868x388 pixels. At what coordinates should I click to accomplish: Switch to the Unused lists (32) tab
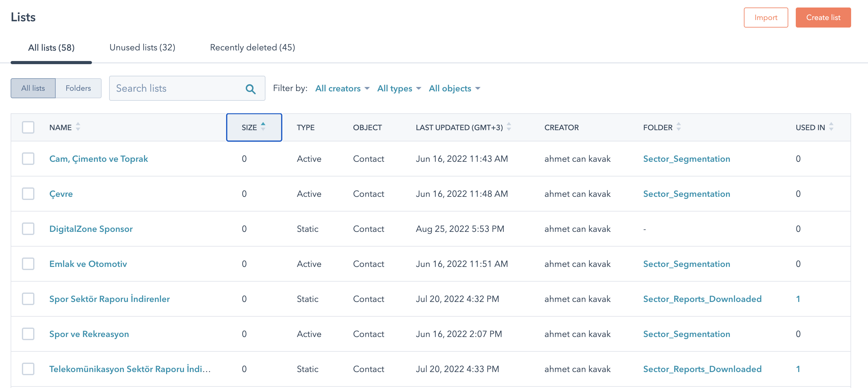[x=142, y=48]
